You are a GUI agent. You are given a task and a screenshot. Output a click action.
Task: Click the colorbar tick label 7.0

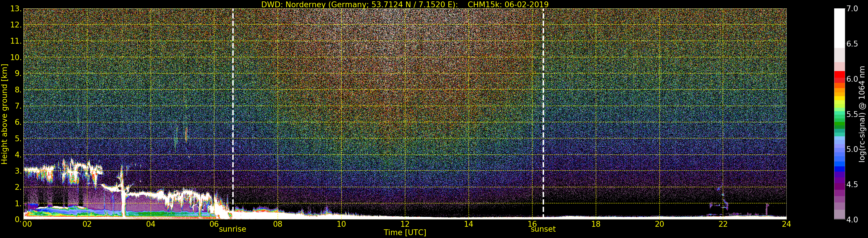point(852,9)
